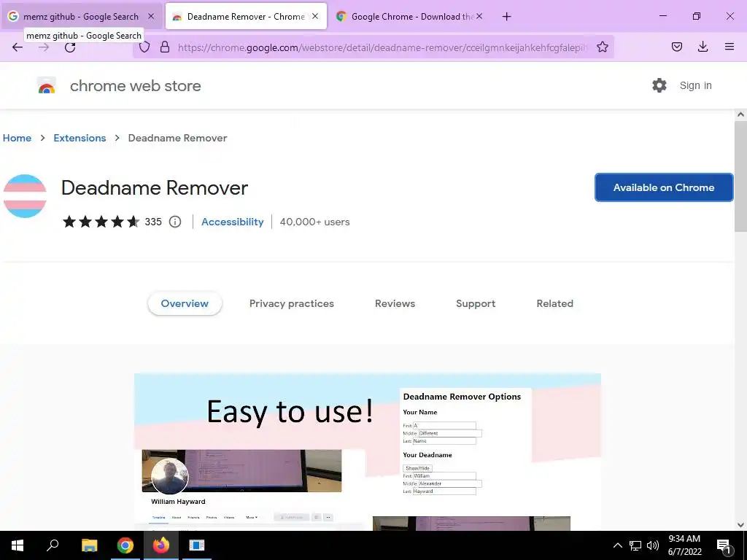Open the Accessibility category link
This screenshot has width=747, height=560.
tap(233, 222)
